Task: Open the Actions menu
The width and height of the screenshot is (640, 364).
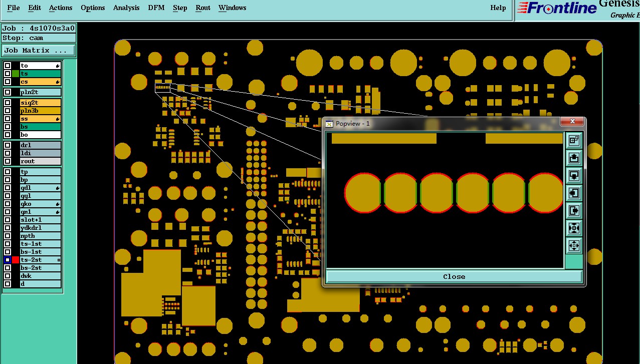Action: [61, 8]
